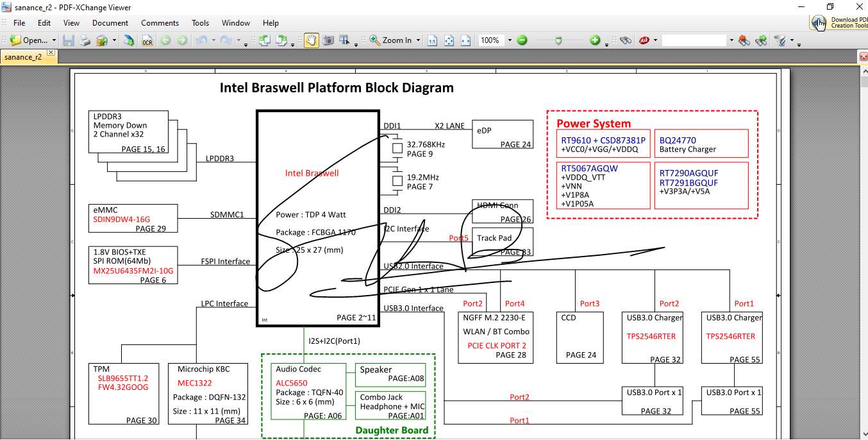Click the green minus zoom out button

[522, 40]
